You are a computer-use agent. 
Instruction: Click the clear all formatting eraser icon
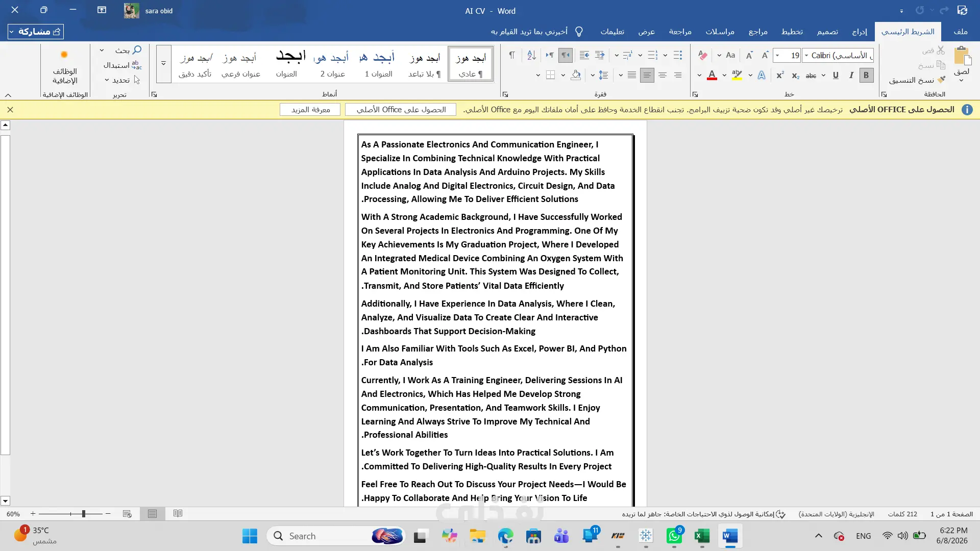pyautogui.click(x=703, y=55)
